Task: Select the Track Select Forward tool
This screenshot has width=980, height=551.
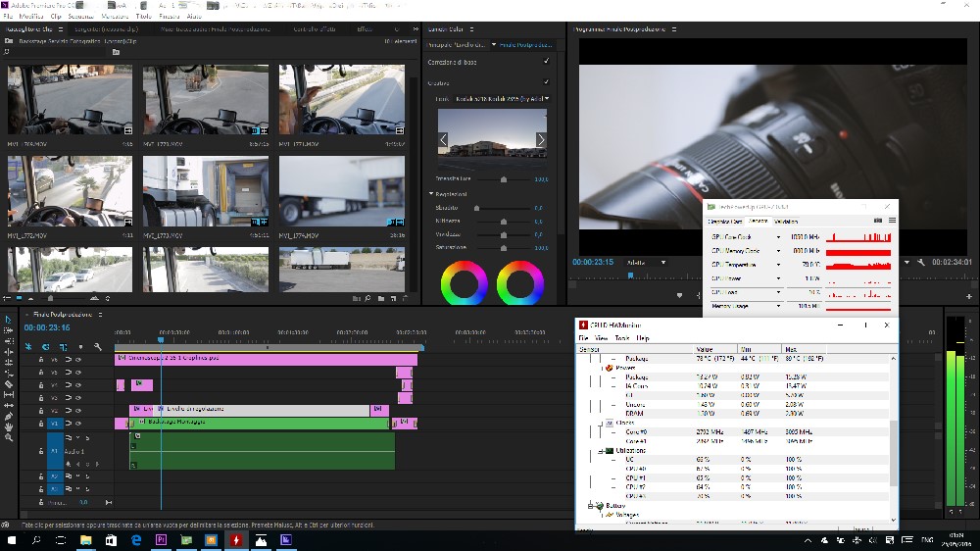Action: pyautogui.click(x=9, y=329)
